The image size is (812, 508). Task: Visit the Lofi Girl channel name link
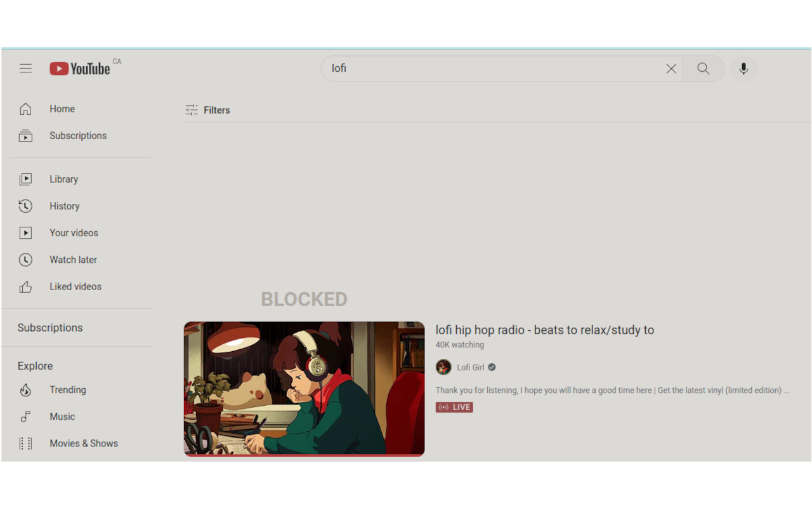(471, 368)
